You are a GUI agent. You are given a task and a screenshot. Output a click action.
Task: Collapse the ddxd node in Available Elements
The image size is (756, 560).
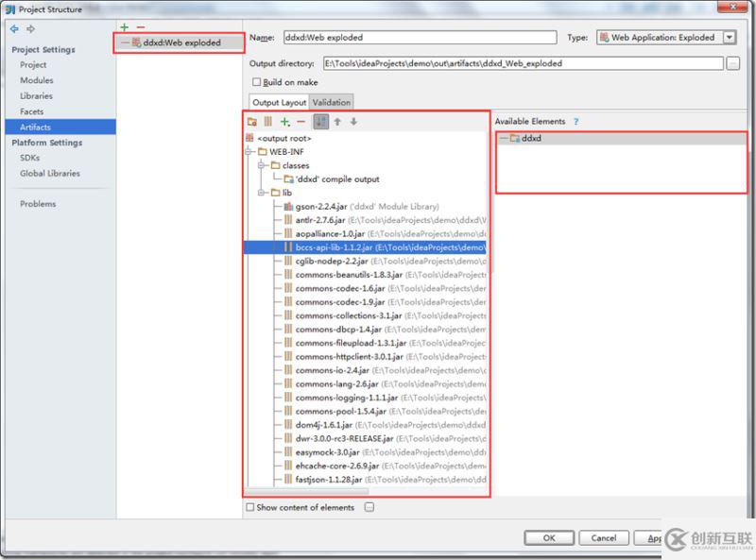(504, 138)
